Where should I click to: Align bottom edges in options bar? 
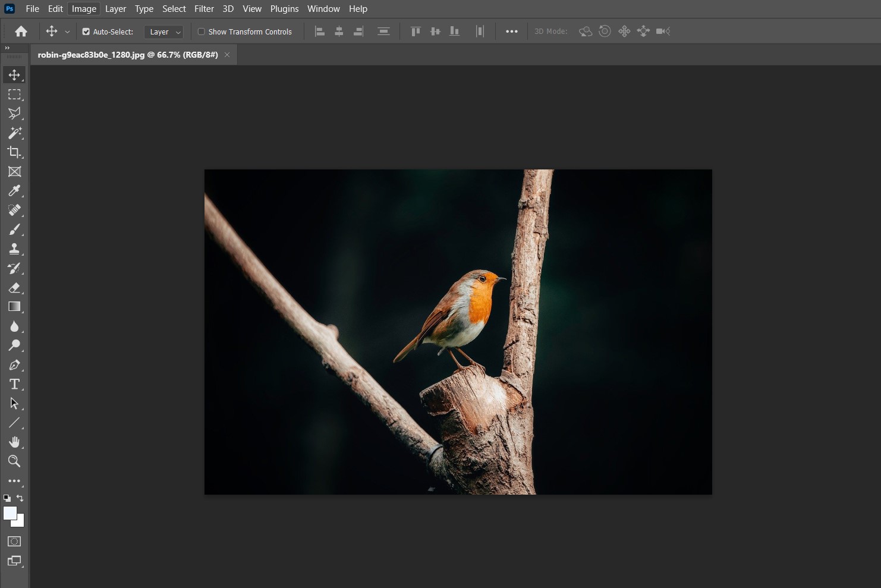454,32
